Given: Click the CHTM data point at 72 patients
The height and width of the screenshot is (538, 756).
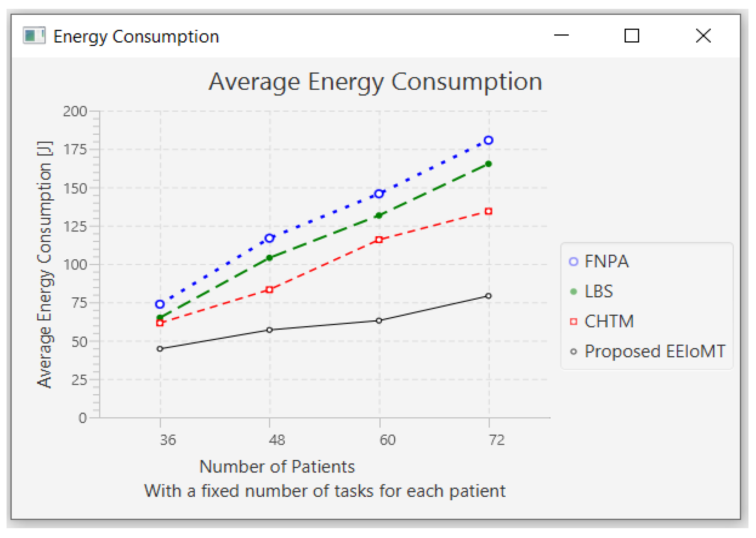Looking at the screenshot, I should coord(489,211).
